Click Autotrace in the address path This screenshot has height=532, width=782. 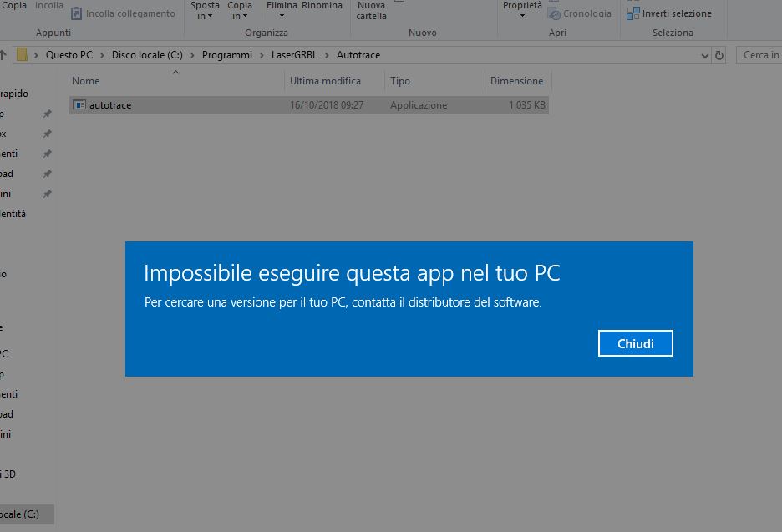pyautogui.click(x=358, y=55)
